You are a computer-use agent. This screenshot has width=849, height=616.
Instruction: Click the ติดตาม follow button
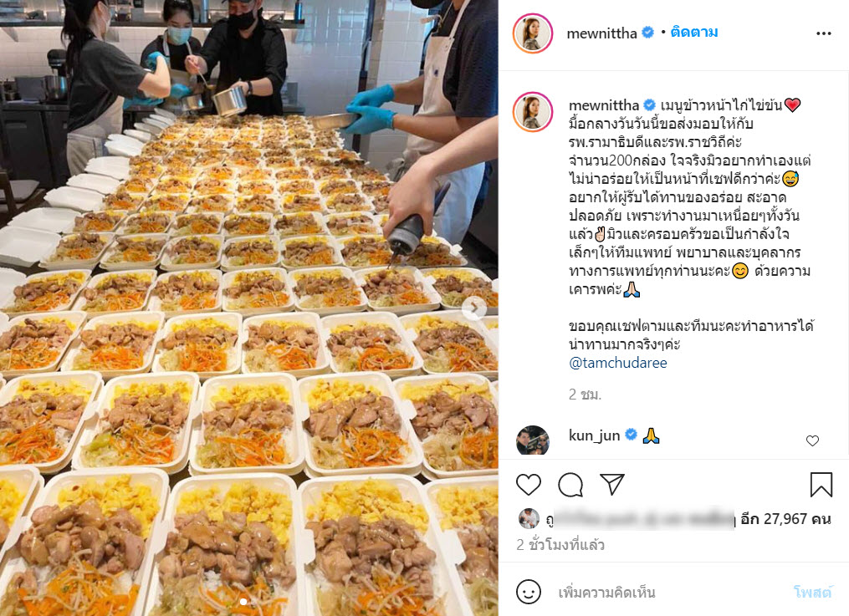coord(694,33)
